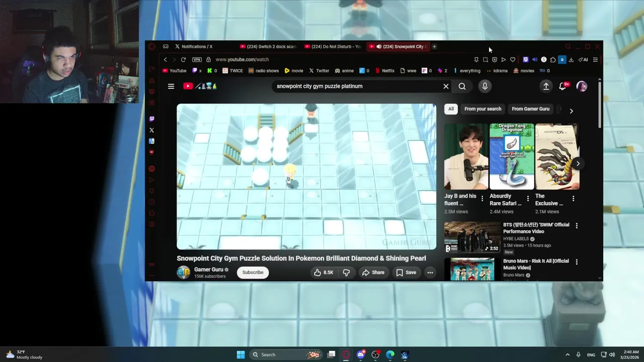Start voice search with the microphone
The image size is (644, 362).
point(485,86)
